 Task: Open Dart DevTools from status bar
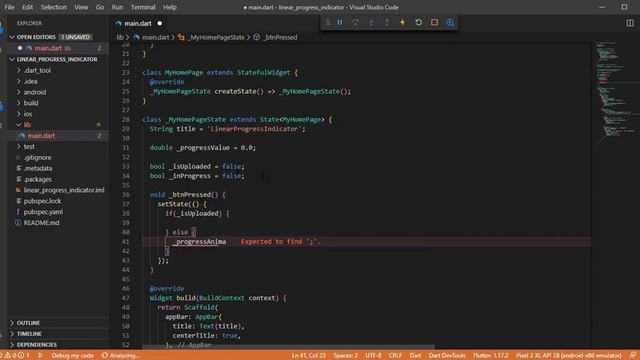(447, 356)
